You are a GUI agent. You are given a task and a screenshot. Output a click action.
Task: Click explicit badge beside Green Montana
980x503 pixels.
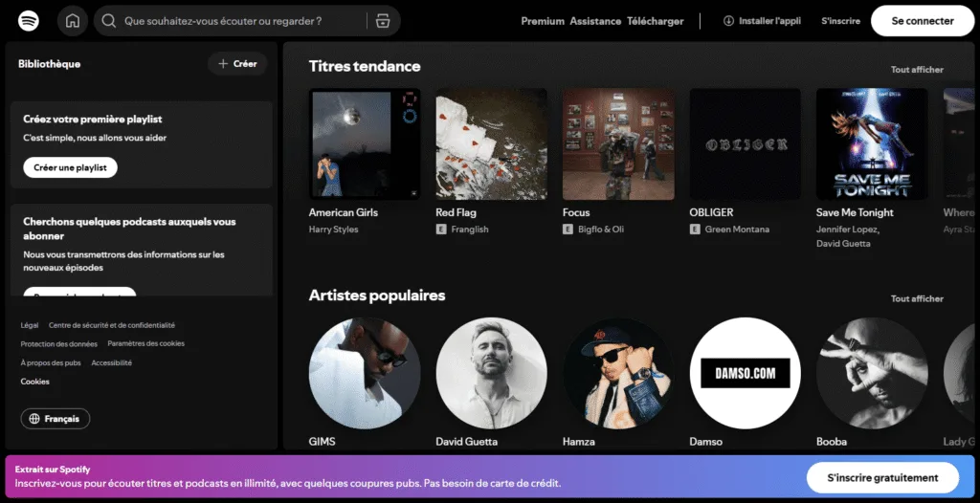[x=695, y=230]
